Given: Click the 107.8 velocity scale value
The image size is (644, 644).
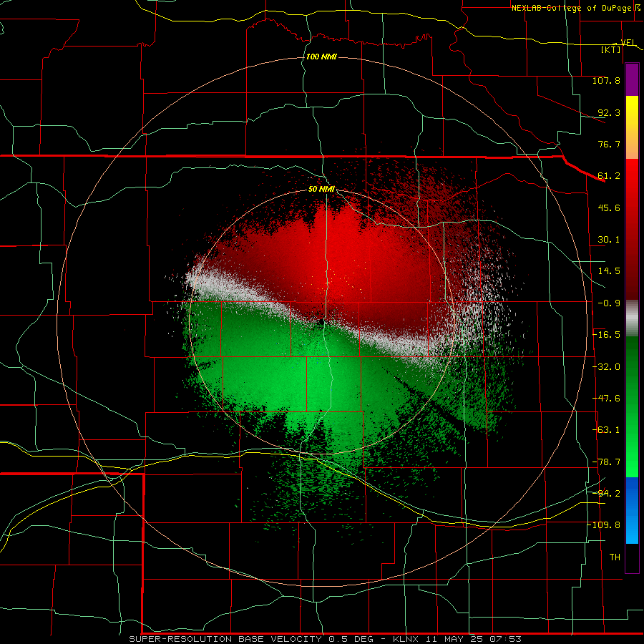Looking at the screenshot, I should coord(606,80).
